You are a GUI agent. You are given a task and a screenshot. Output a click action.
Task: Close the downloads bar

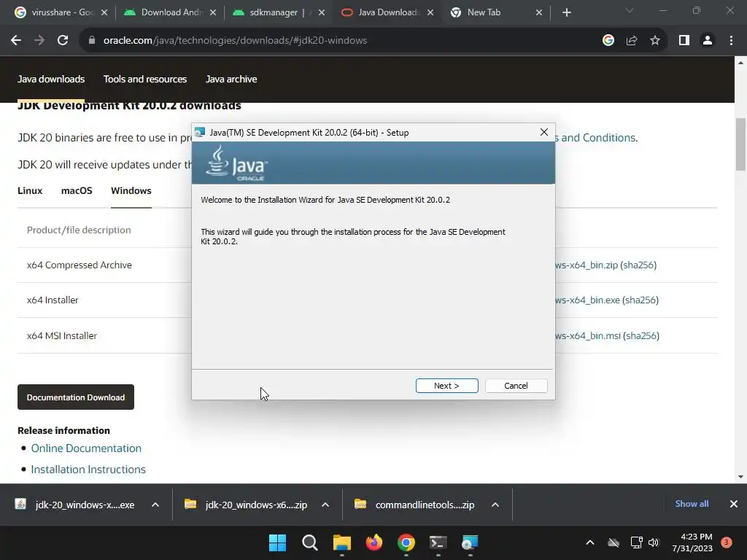(x=734, y=504)
